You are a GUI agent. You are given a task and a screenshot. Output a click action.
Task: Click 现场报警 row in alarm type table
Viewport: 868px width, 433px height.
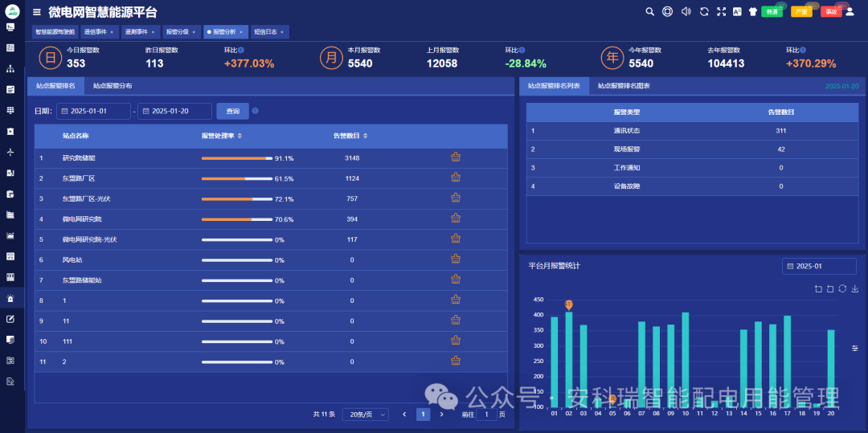point(692,149)
